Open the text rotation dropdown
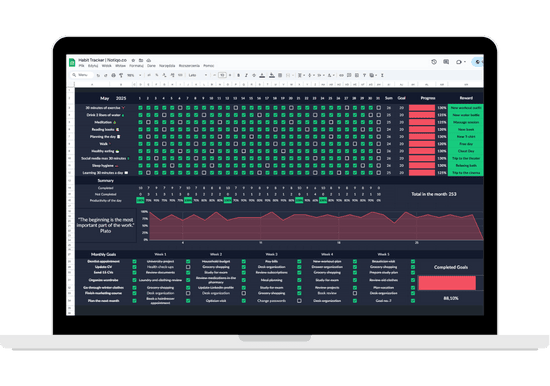550x386 pixels. (x=331, y=75)
